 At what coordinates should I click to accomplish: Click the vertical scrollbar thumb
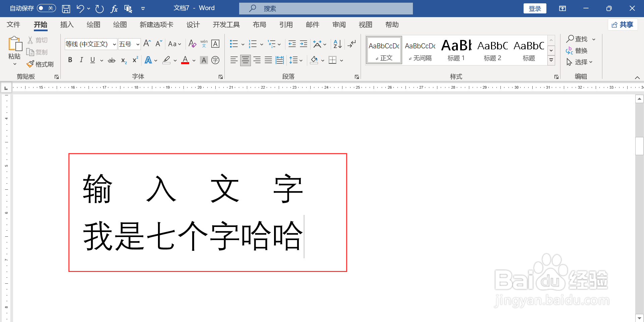[x=639, y=146]
